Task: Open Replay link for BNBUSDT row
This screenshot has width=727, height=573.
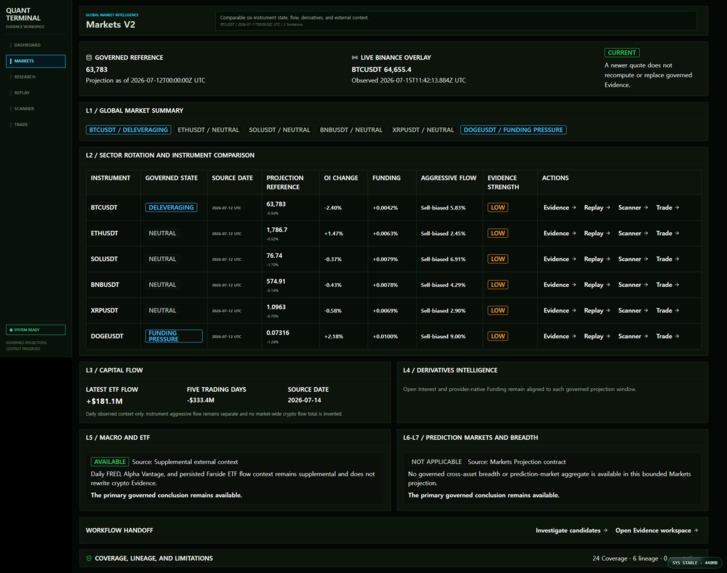Action: point(597,285)
